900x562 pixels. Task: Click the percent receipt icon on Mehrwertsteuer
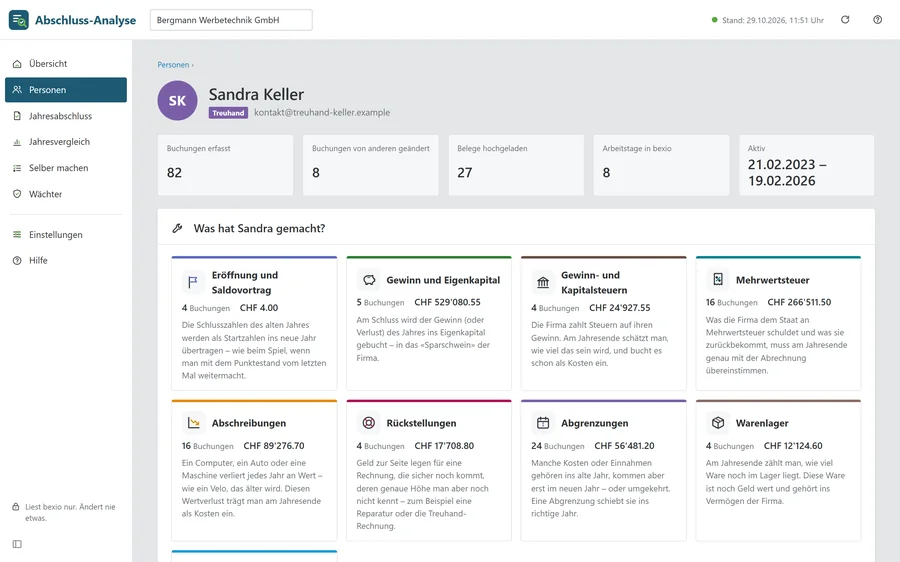(717, 280)
